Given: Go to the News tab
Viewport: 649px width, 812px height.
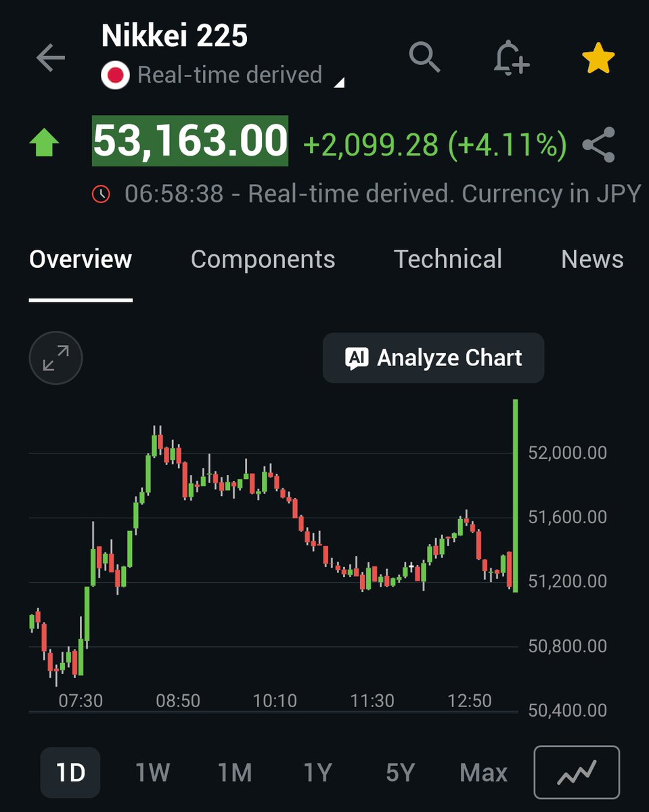Looking at the screenshot, I should [592, 259].
